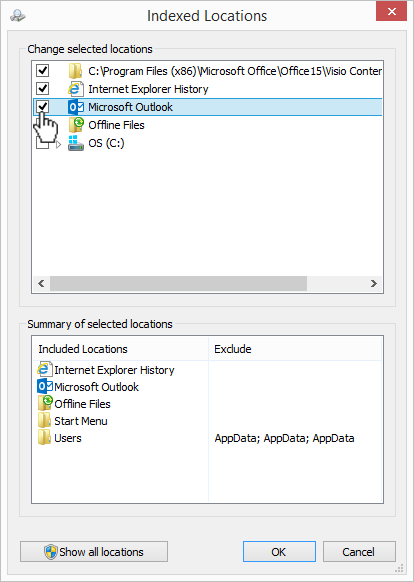Click the Cancel button
This screenshot has height=582, width=414.
coord(359,552)
